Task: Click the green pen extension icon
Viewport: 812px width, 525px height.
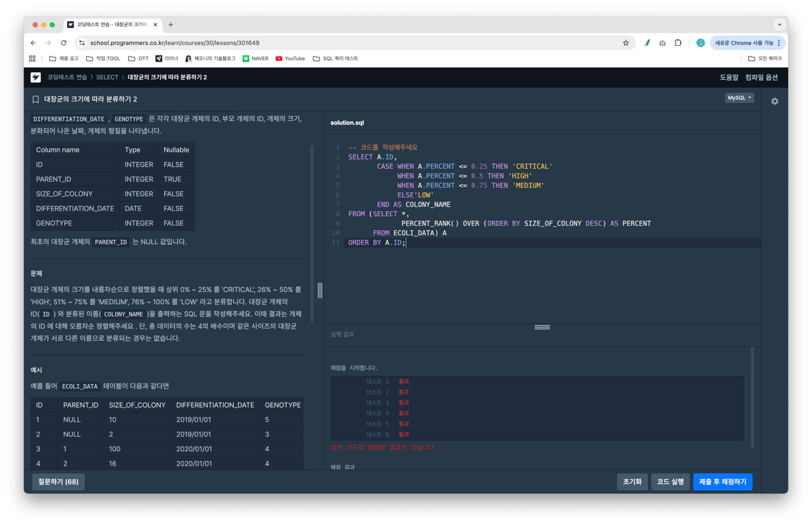Action: [647, 43]
